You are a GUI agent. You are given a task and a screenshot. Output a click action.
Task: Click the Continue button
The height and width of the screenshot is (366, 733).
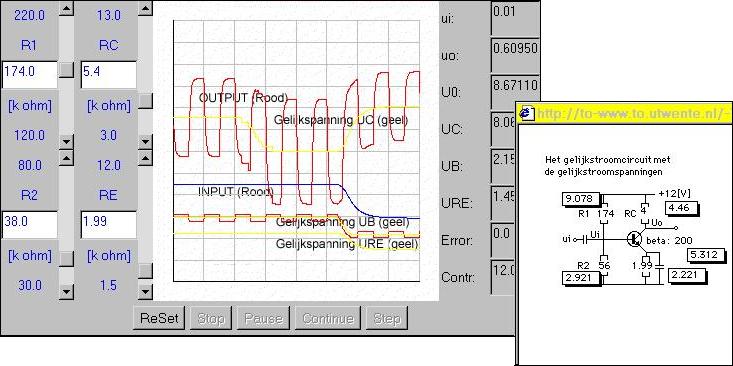pyautogui.click(x=328, y=318)
